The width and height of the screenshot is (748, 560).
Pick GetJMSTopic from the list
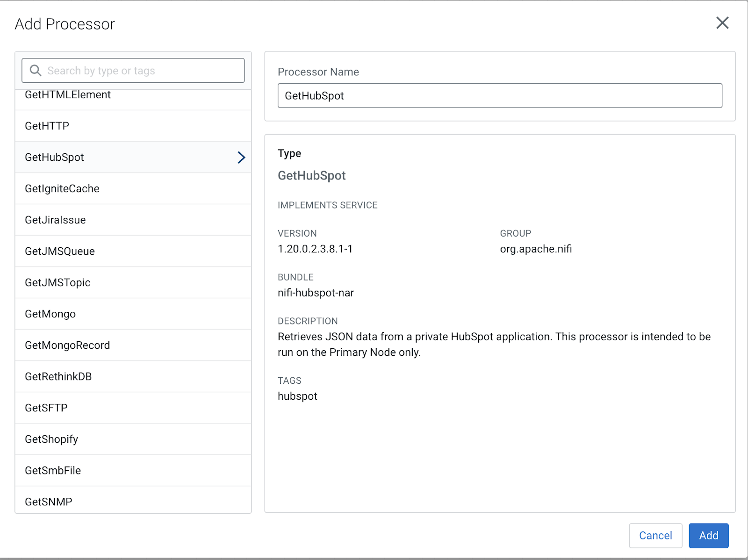[x=133, y=283]
